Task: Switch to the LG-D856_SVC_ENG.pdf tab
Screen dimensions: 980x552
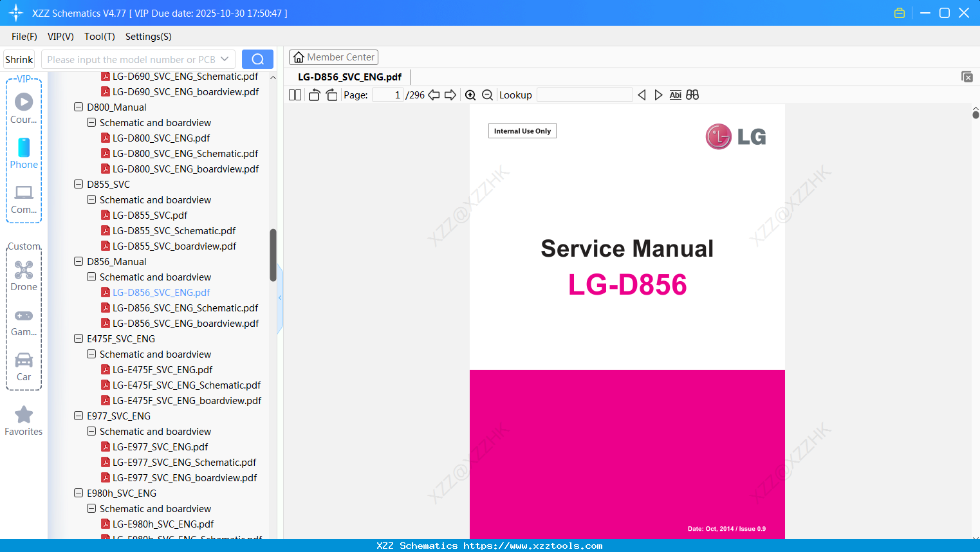Action: click(x=348, y=77)
